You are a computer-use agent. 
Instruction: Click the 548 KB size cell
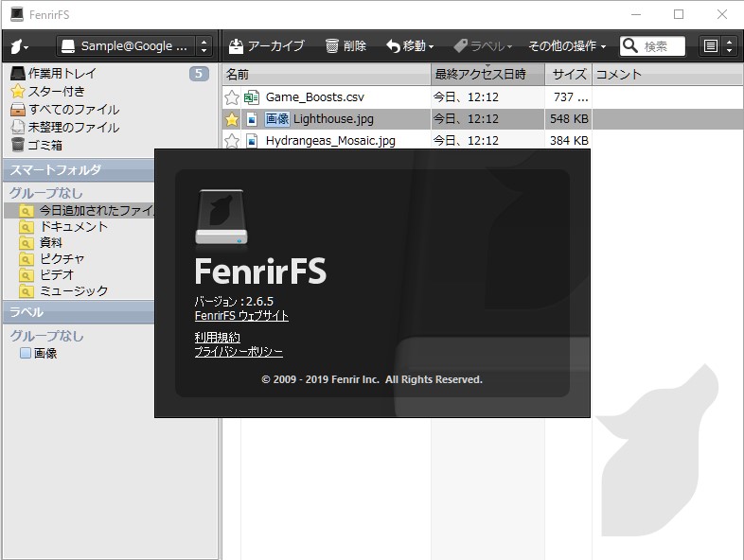point(569,119)
